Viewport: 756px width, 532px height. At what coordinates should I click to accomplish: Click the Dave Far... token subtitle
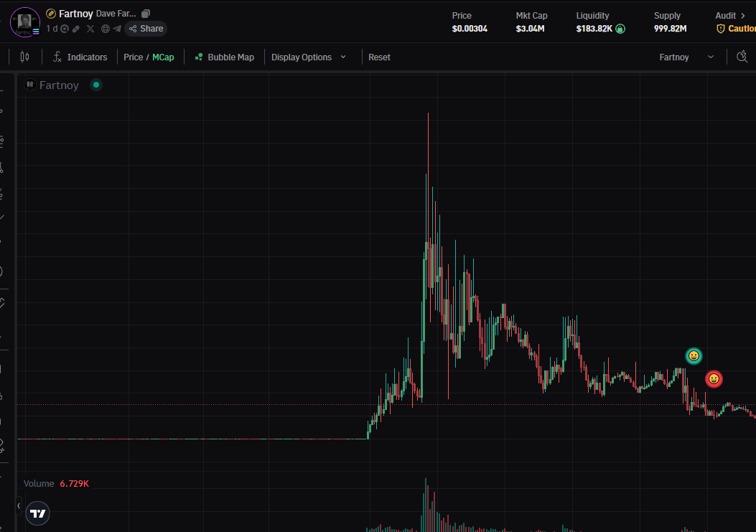(116, 14)
